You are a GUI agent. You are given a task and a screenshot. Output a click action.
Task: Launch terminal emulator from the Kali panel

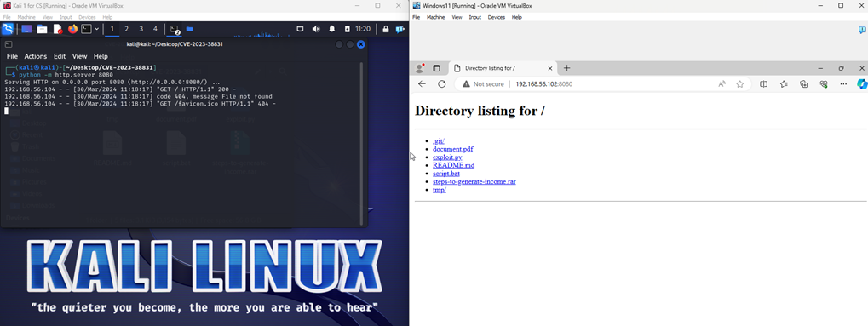(x=86, y=29)
